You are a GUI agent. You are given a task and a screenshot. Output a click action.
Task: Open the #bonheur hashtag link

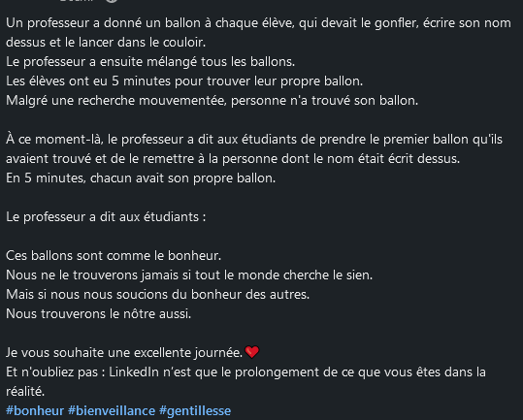coord(35,410)
